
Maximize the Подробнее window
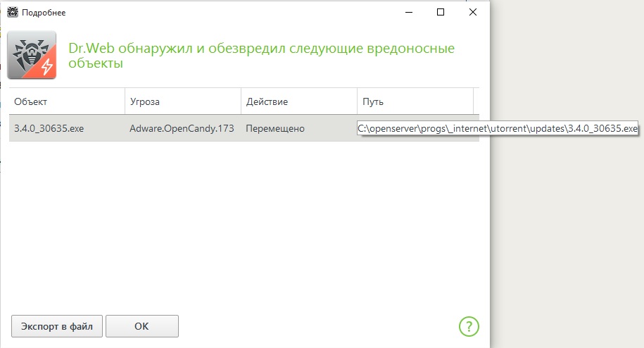(x=441, y=12)
